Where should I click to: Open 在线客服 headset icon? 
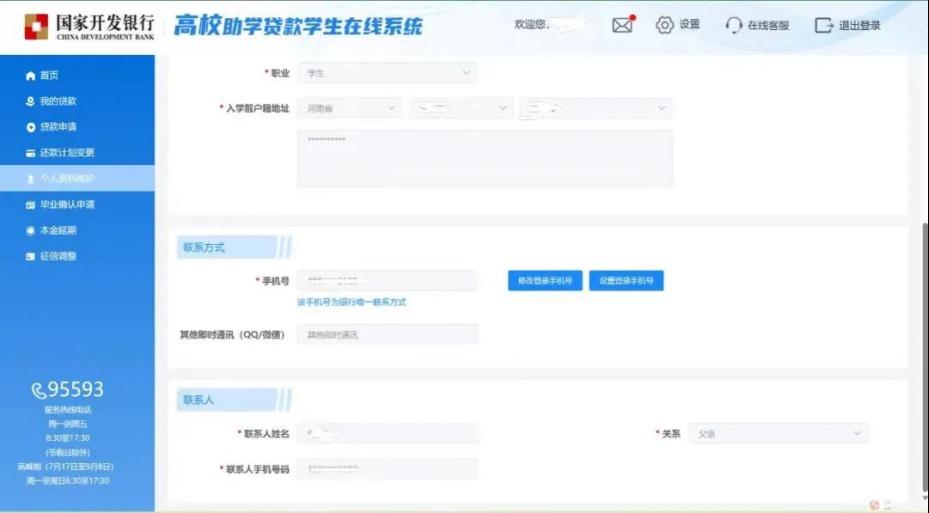[x=734, y=25]
